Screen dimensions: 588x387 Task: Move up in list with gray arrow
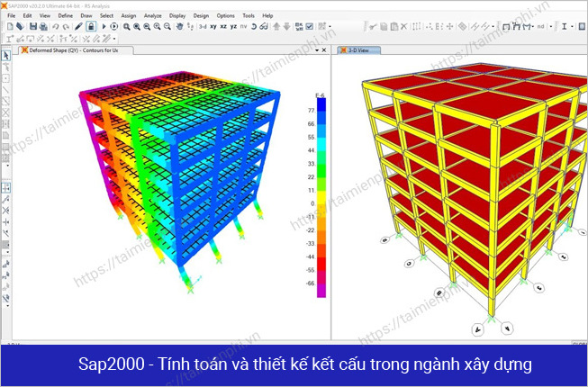pos(276,26)
